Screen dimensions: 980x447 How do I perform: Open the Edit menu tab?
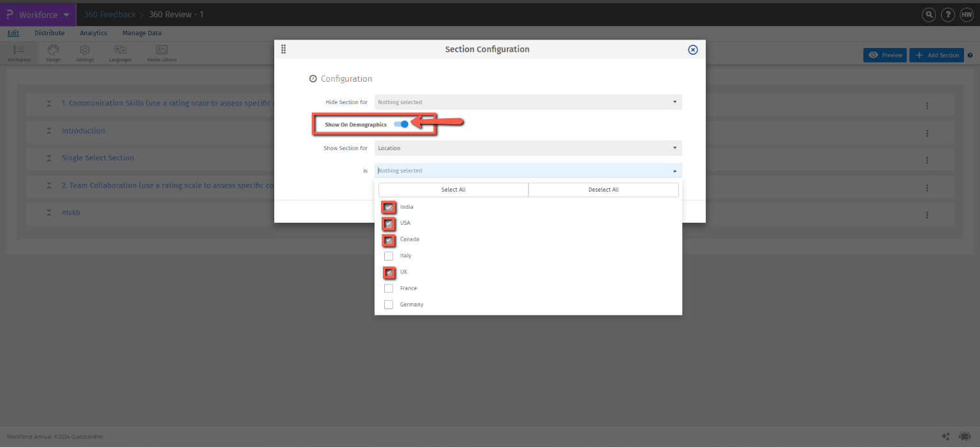[x=13, y=33]
